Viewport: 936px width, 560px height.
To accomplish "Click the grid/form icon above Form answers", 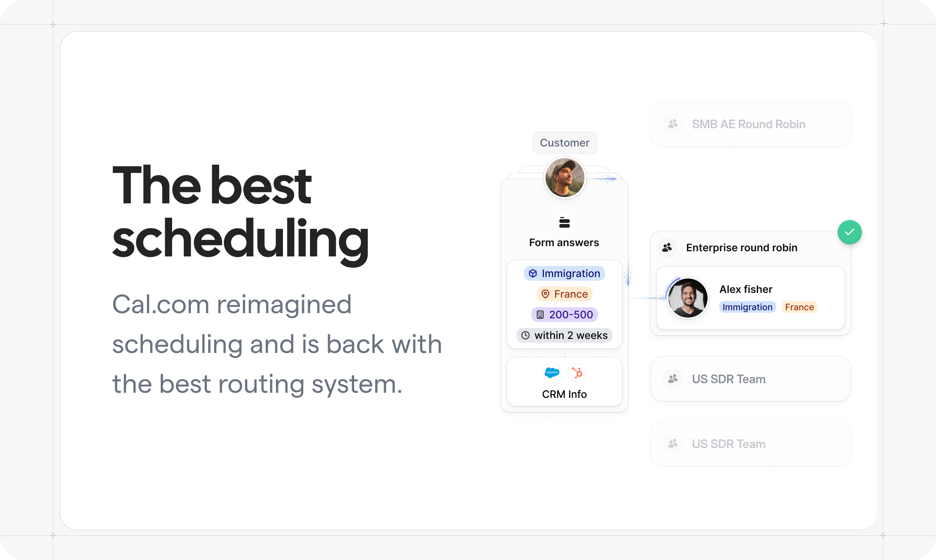I will [x=564, y=223].
